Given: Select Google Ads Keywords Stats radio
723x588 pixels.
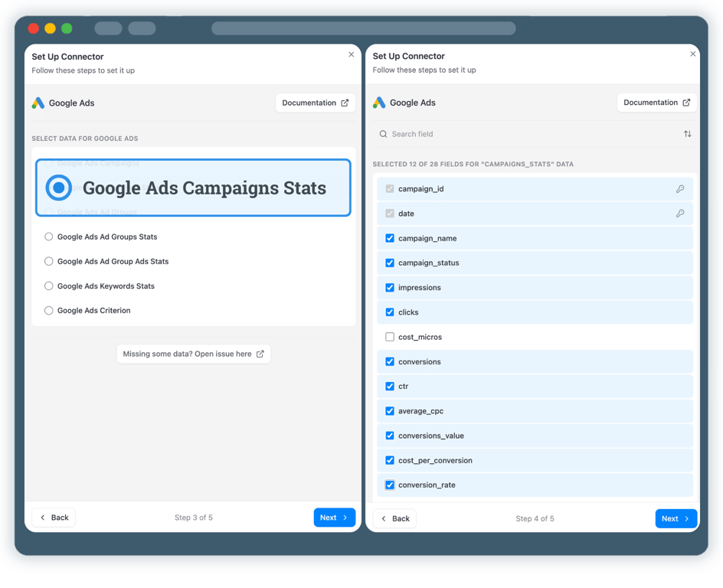Looking at the screenshot, I should [x=48, y=286].
